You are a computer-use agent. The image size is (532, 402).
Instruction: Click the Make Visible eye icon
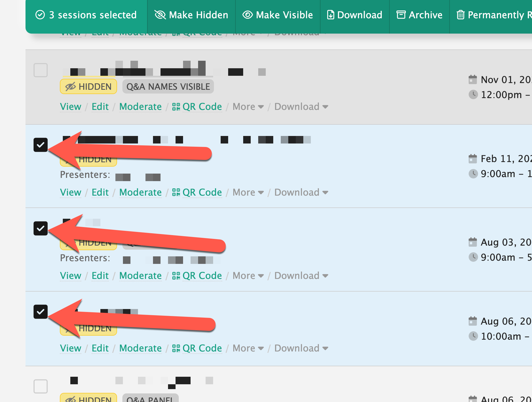pyautogui.click(x=247, y=15)
